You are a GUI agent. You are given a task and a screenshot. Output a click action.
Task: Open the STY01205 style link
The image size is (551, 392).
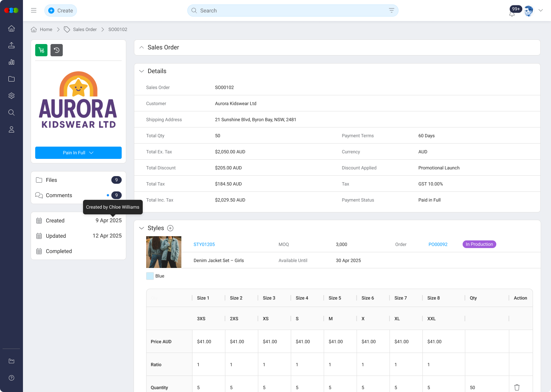click(x=204, y=244)
